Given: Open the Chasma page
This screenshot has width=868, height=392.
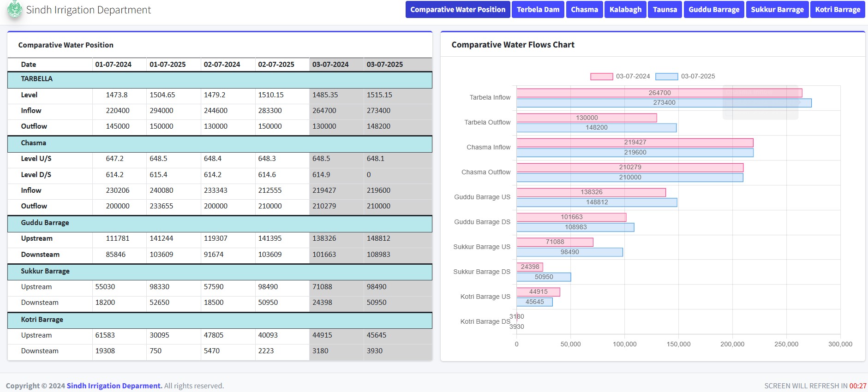Looking at the screenshot, I should click(x=584, y=10).
